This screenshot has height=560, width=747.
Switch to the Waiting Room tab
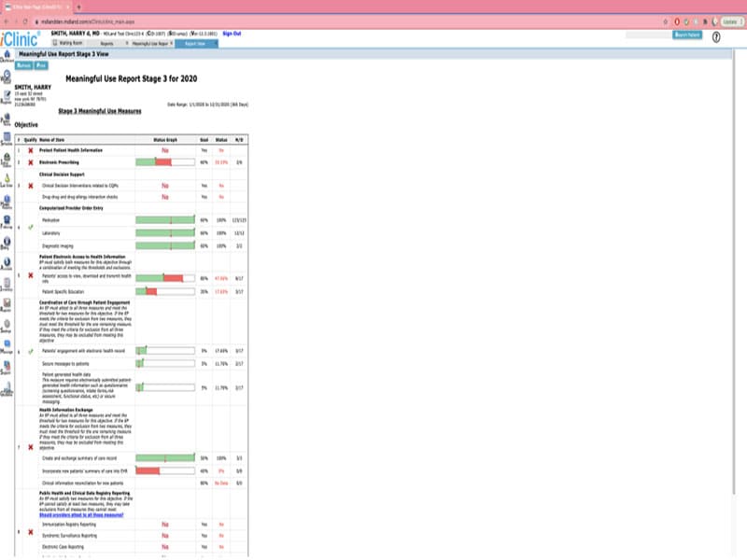pos(67,43)
